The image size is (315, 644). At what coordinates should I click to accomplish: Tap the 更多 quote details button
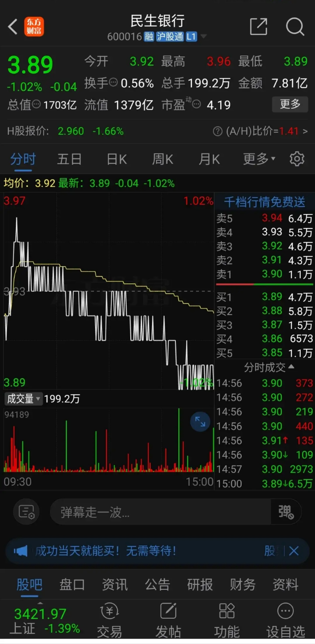tap(290, 104)
